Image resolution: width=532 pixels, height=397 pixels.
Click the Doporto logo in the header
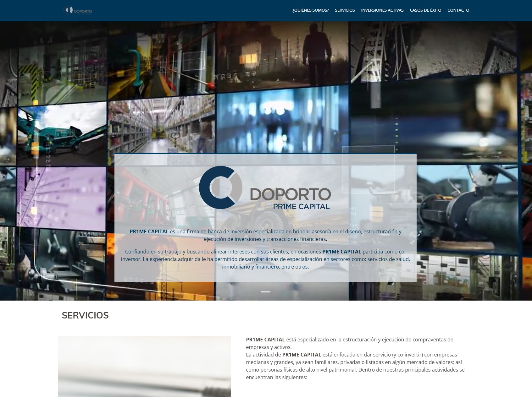click(78, 10)
